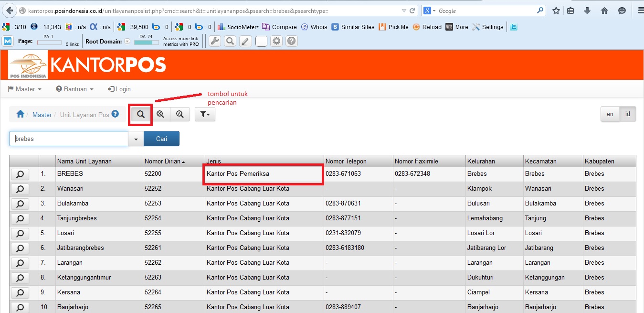Open the bookmarks list icon
This screenshot has height=313, width=644.
tap(570, 11)
